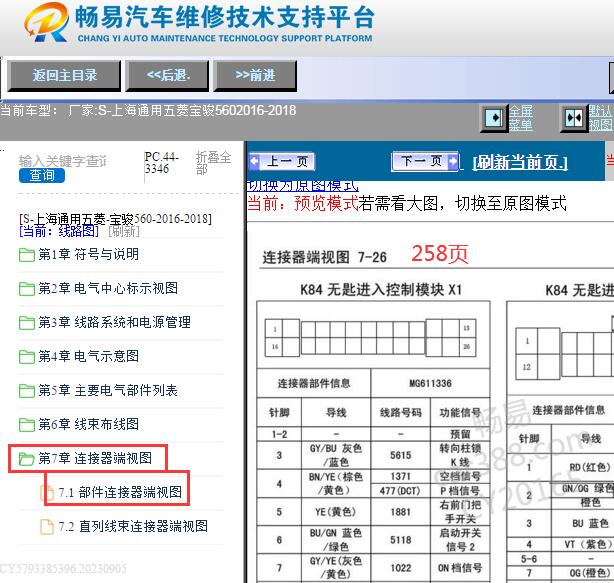Expand 第2章 电气中心标示视图 chapter
Screen dimensions: 614x583
coord(108,289)
